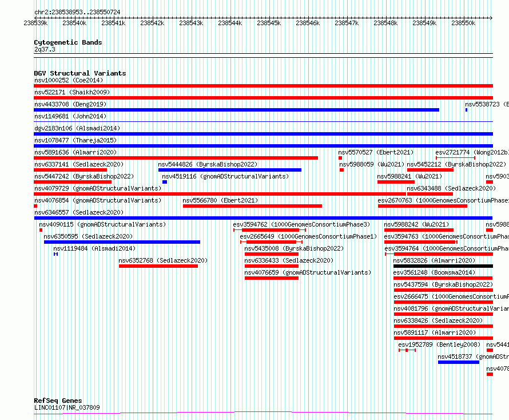This screenshot has width=509, height=420.
Task: Select nsv5891117 (Almarri2020) label
Action: [435, 332]
